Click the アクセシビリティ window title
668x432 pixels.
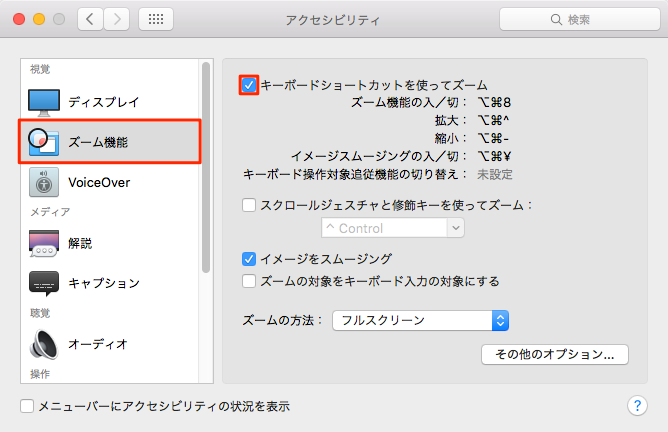point(333,20)
